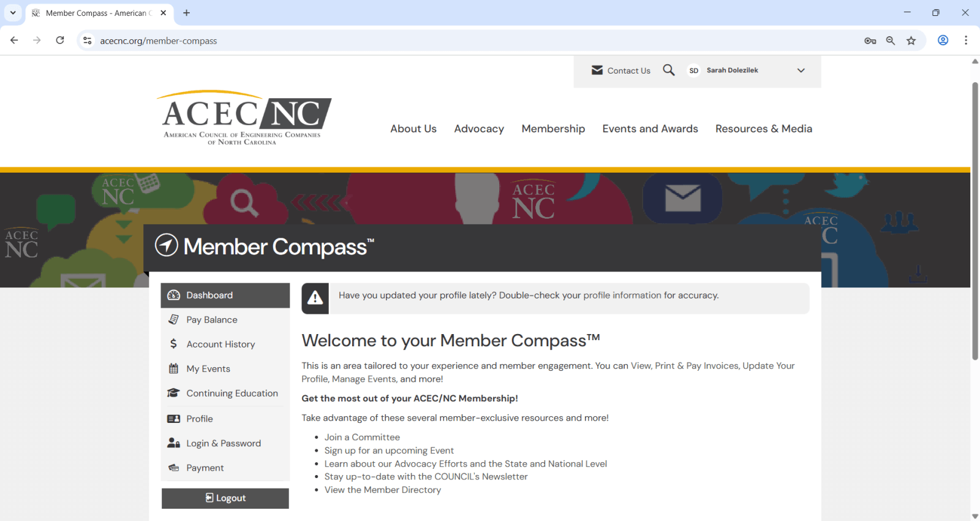Click the Logout button
Screen dimensions: 980x521
(225, 498)
